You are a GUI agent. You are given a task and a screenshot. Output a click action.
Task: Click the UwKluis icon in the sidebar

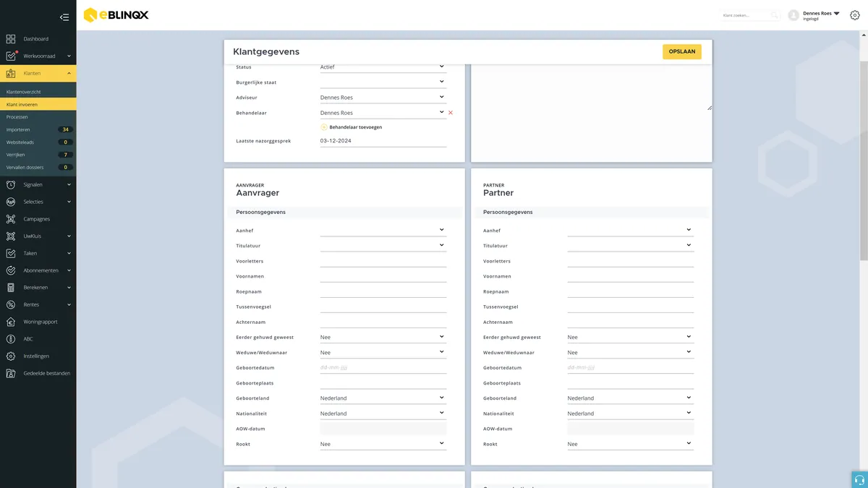click(11, 236)
